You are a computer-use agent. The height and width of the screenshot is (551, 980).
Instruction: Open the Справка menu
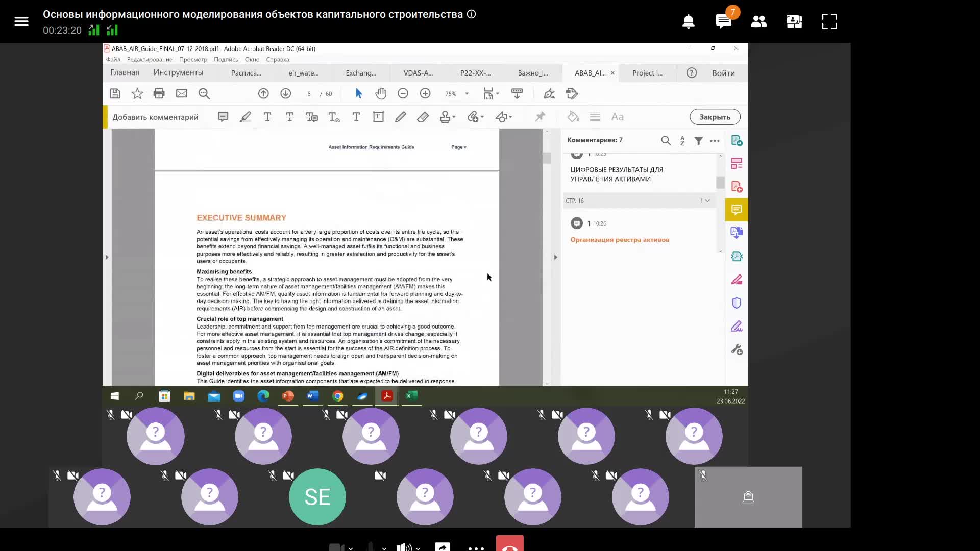click(x=278, y=59)
